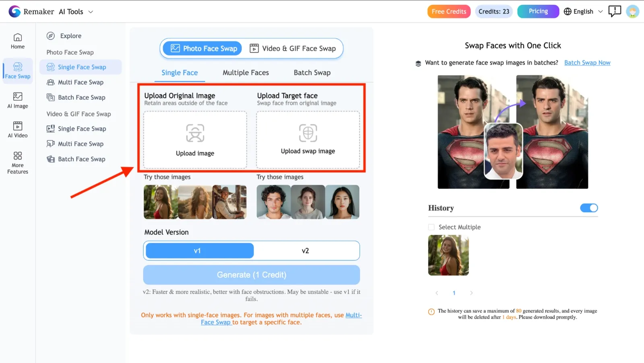The height and width of the screenshot is (363, 644).
Task: Select the Batch Swap tab
Action: (312, 73)
